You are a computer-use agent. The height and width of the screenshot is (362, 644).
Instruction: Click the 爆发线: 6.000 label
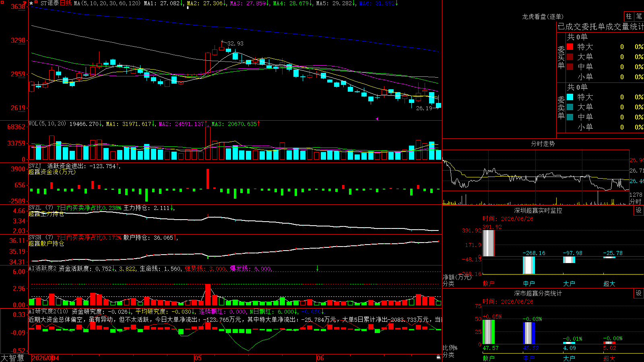251,269
